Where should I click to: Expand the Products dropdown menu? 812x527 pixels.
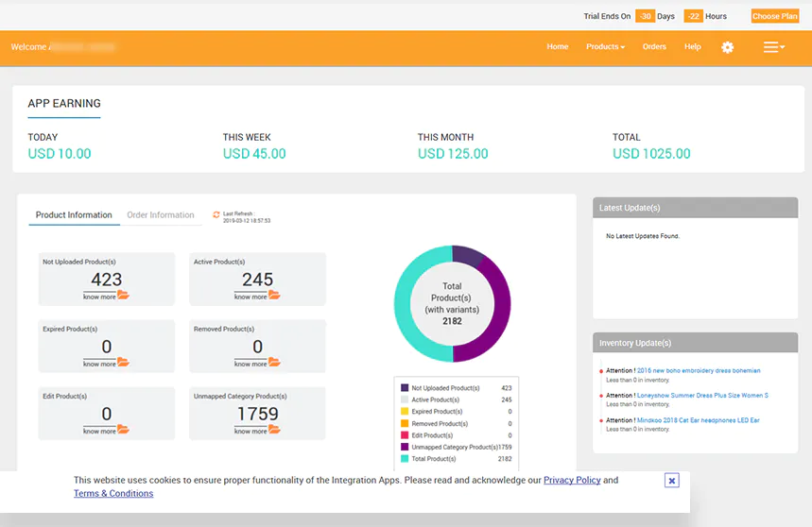pyautogui.click(x=605, y=47)
